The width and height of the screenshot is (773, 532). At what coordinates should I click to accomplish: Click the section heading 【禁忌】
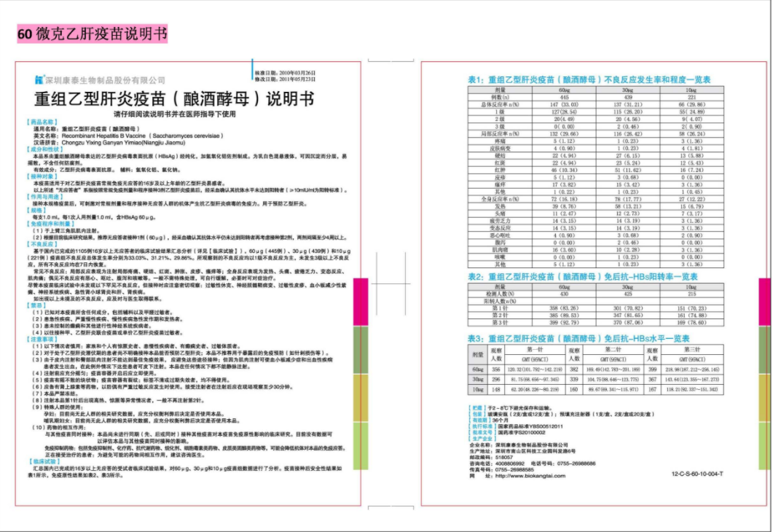pyautogui.click(x=37, y=305)
